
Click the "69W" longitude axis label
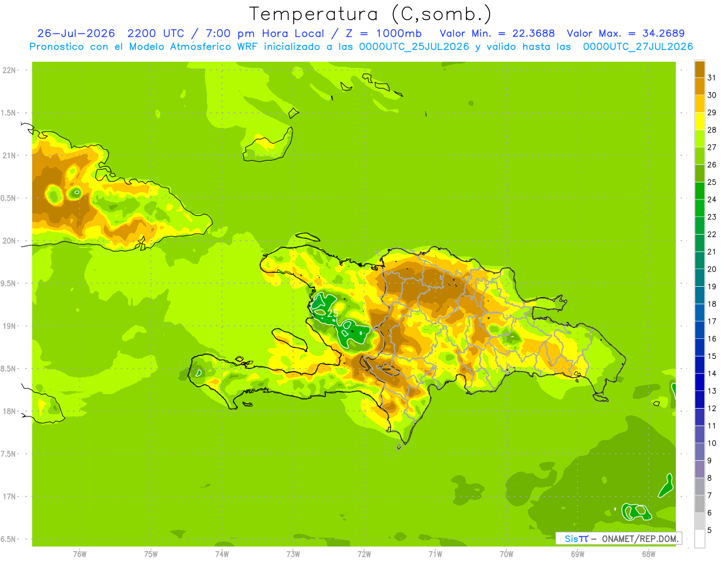578,554
